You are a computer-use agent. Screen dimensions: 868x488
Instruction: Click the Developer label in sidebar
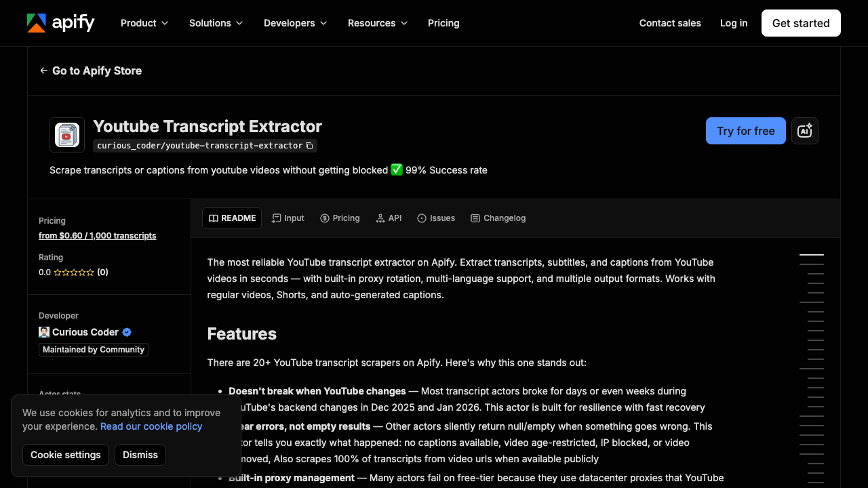[58, 316]
